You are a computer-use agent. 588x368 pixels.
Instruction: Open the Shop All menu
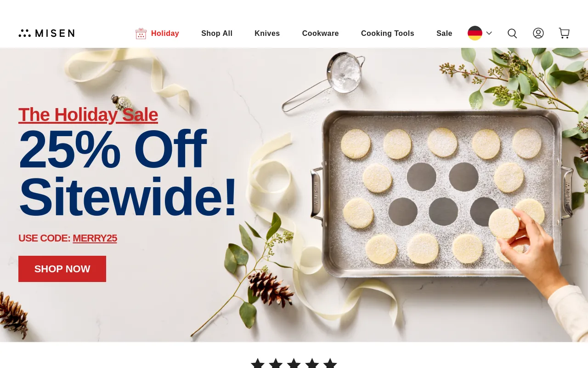click(x=217, y=33)
